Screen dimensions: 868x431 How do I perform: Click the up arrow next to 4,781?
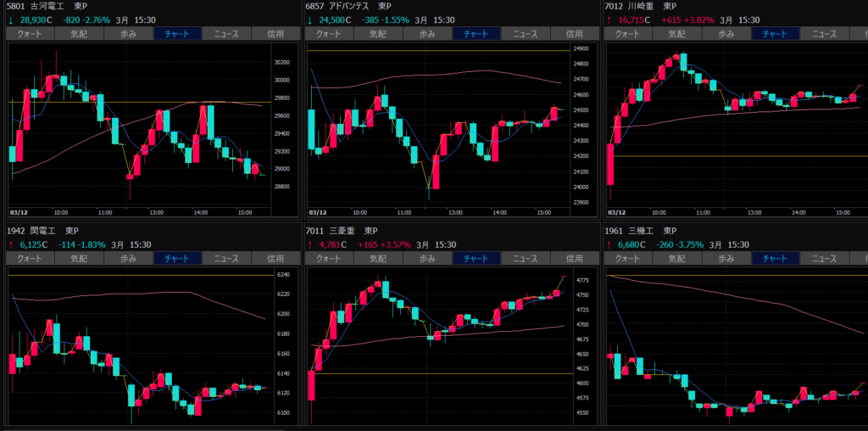309,244
